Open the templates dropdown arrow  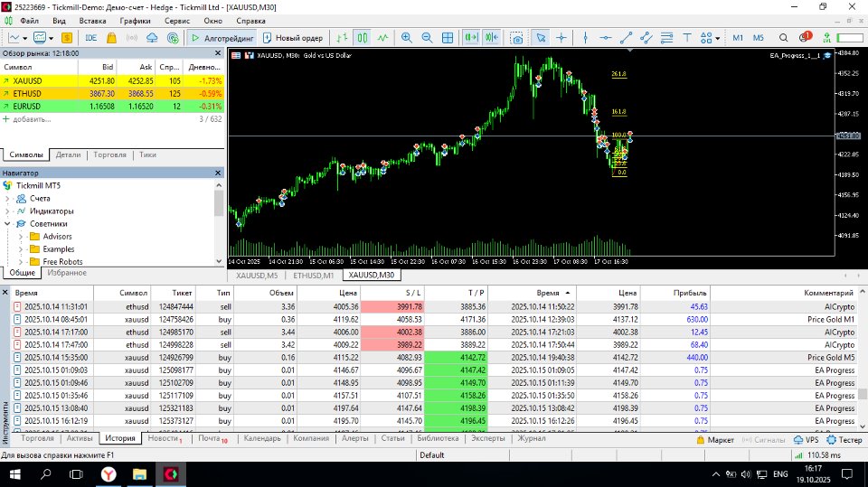[51, 38]
